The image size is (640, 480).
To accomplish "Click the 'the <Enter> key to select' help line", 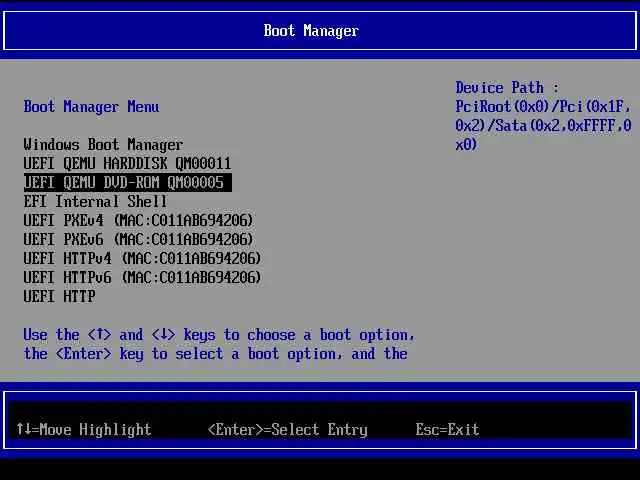I will [x=216, y=353].
